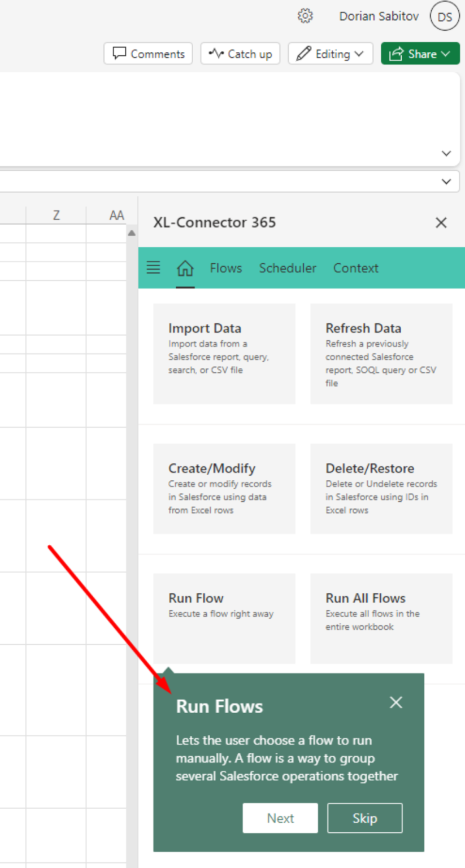Expand the formula bar chevron
The image size is (465, 868).
coord(446,181)
